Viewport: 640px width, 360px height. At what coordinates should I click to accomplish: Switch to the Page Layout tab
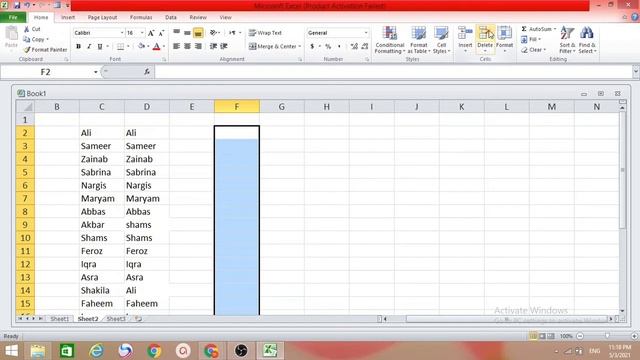(x=102, y=18)
